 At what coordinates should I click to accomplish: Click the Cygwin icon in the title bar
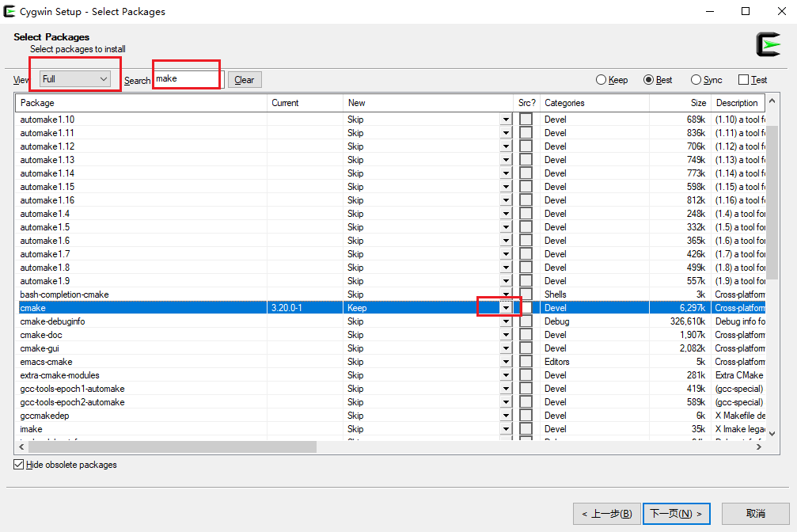coord(9,11)
